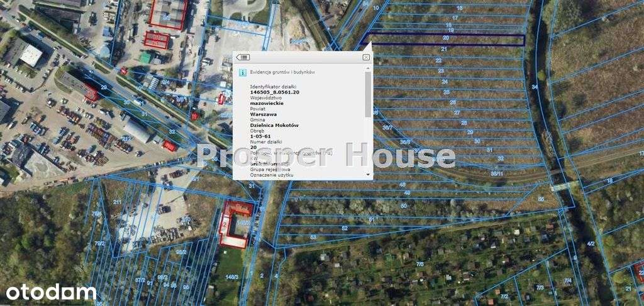Click the back-to-list icon in the popup header
Image resolution: width=644 pixels, height=306 pixels.
pyautogui.click(x=243, y=57)
